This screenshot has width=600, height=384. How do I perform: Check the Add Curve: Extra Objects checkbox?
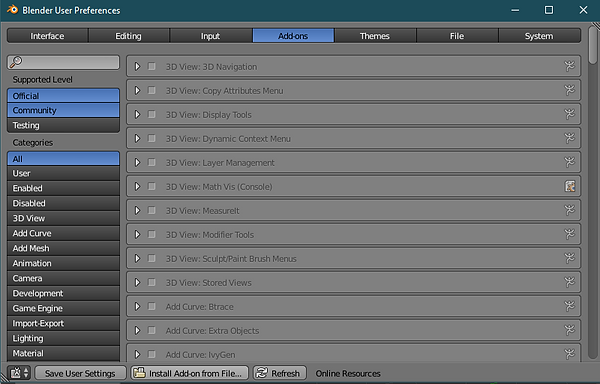pyautogui.click(x=152, y=330)
